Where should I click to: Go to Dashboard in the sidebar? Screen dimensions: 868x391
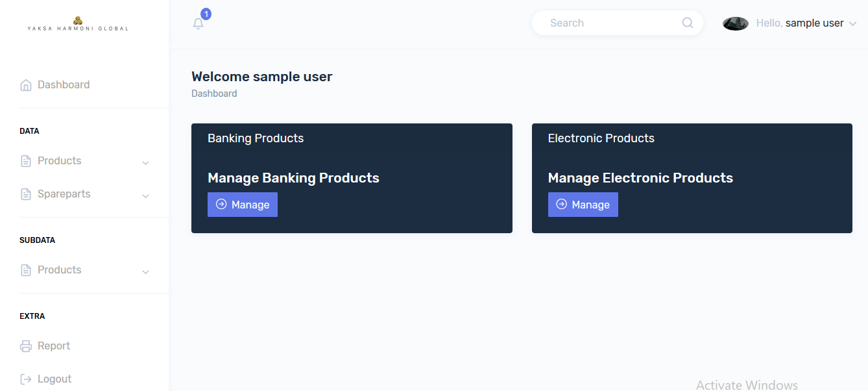[x=64, y=85]
